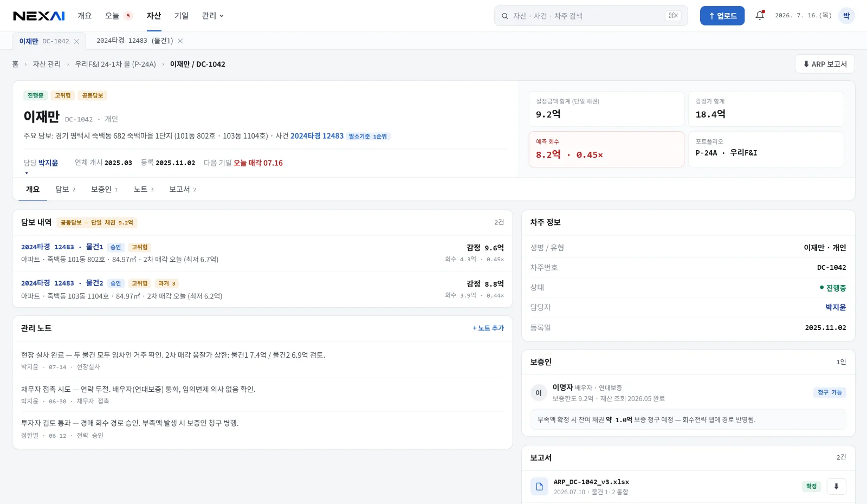Focus the 자산 · 사건 · 차주 검색 field
867x504 pixels.
(x=591, y=16)
